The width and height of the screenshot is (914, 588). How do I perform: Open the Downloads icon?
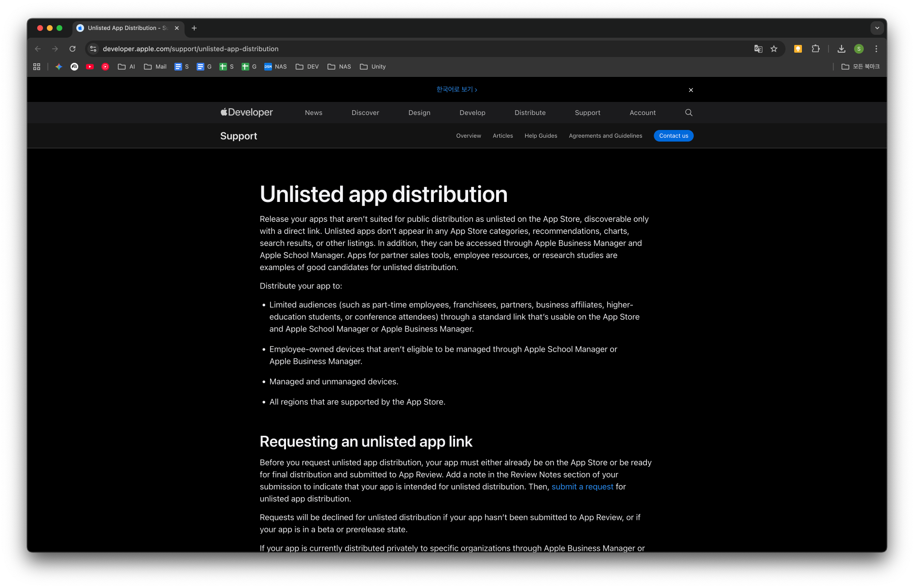[842, 49]
